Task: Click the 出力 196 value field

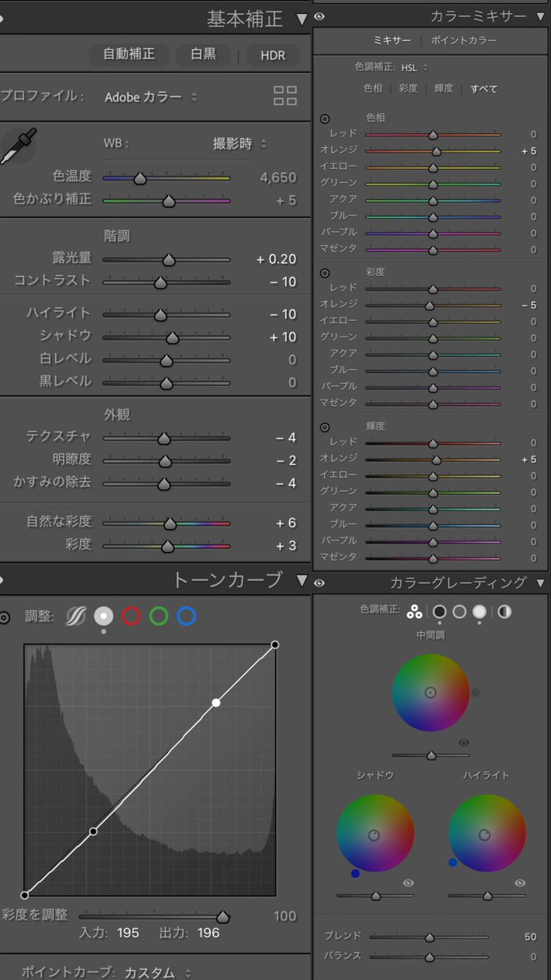Action: (x=208, y=933)
